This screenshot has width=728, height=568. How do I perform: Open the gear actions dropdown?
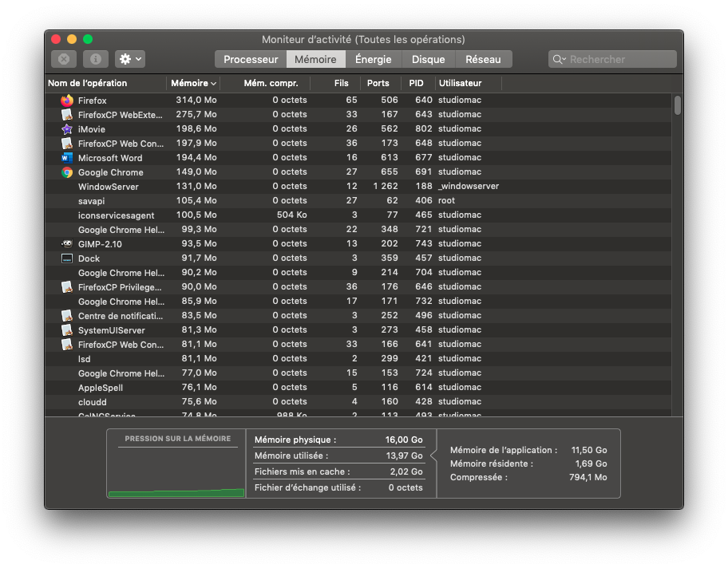130,59
